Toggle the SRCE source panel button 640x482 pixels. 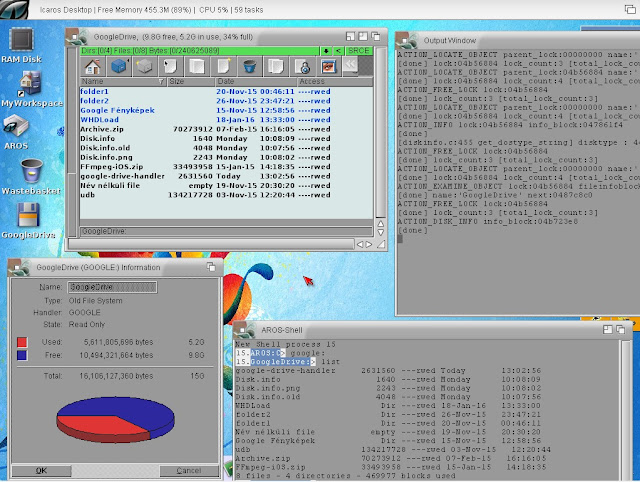pyautogui.click(x=359, y=51)
